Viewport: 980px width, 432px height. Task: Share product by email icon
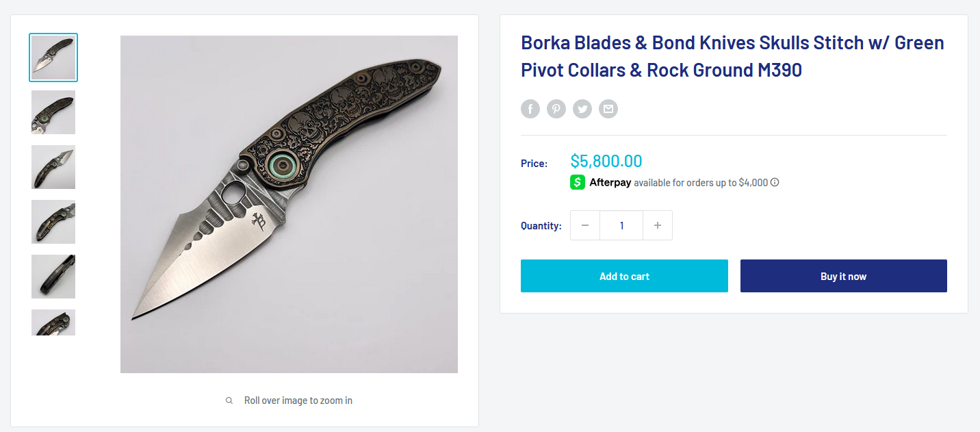click(608, 109)
